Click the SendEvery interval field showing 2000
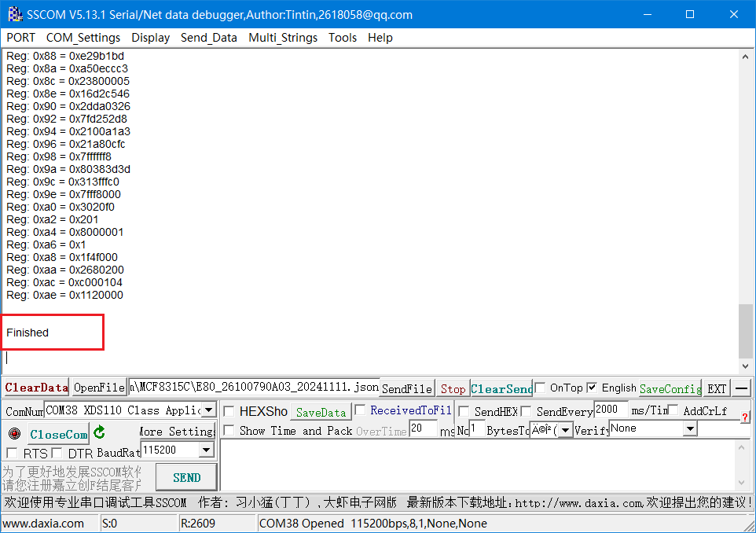Viewport: 756px width, 533px height. 610,410
